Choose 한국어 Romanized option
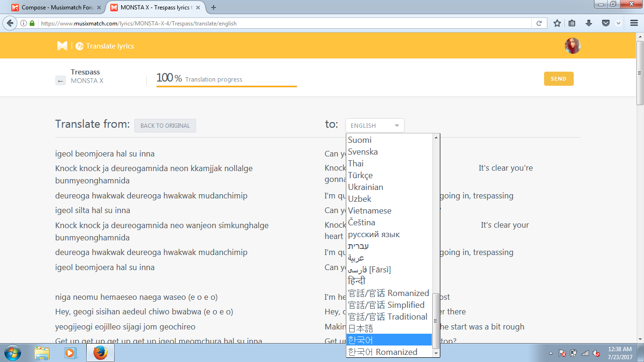This screenshot has width=644, height=362. (x=389, y=352)
